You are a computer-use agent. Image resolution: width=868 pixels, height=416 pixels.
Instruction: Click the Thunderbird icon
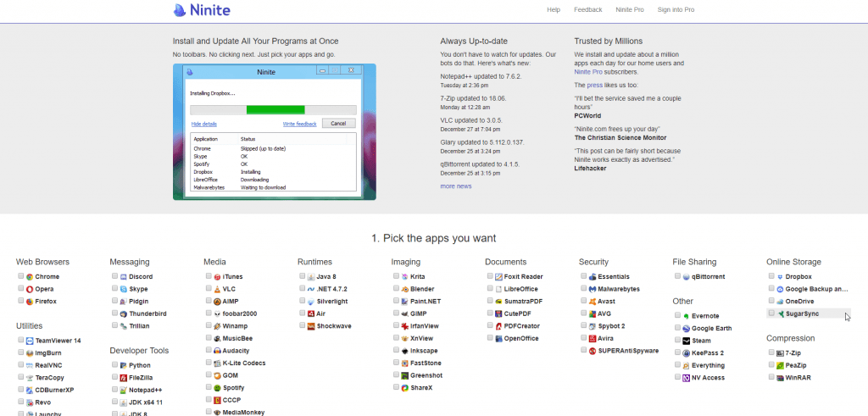[124, 313]
